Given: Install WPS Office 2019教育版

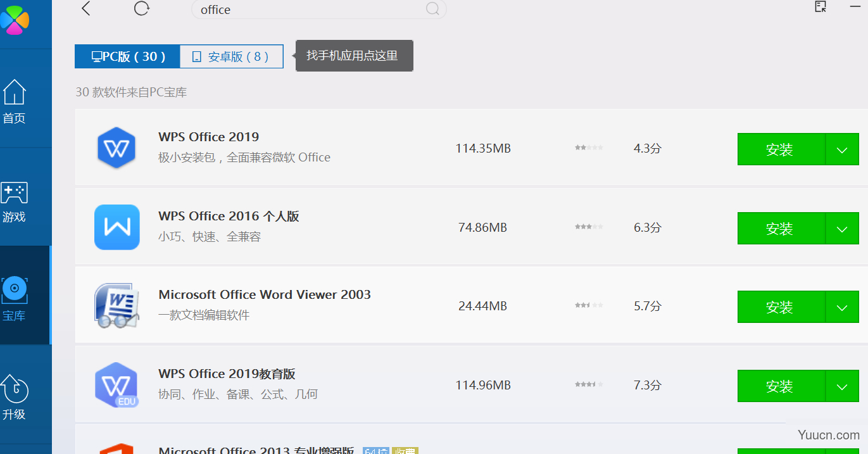Looking at the screenshot, I should point(781,386).
